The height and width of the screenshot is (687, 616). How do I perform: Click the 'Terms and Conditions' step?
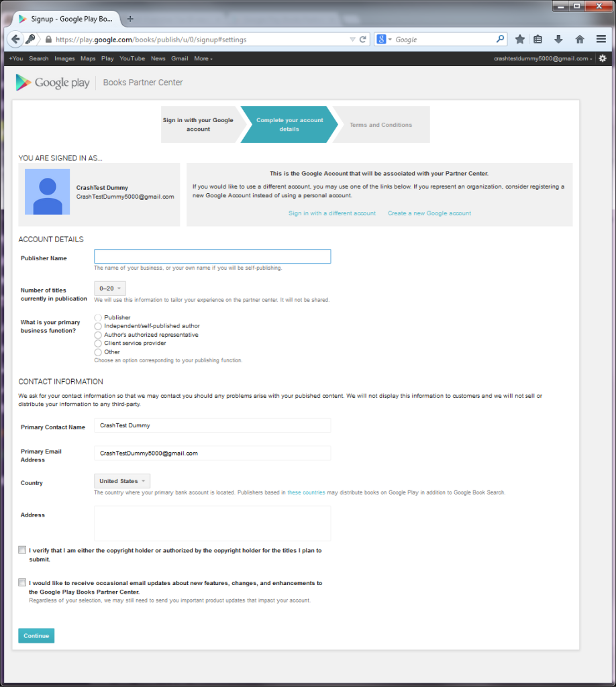coord(380,125)
